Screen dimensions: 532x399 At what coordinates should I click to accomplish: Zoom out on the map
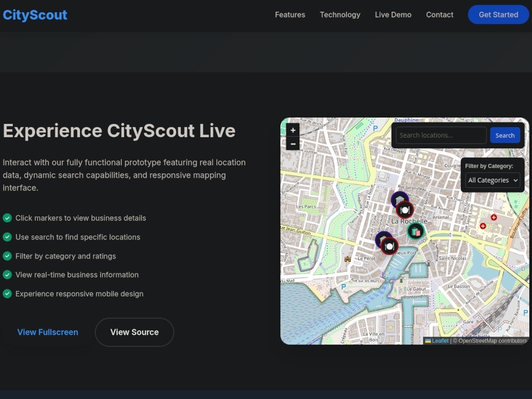(x=293, y=144)
